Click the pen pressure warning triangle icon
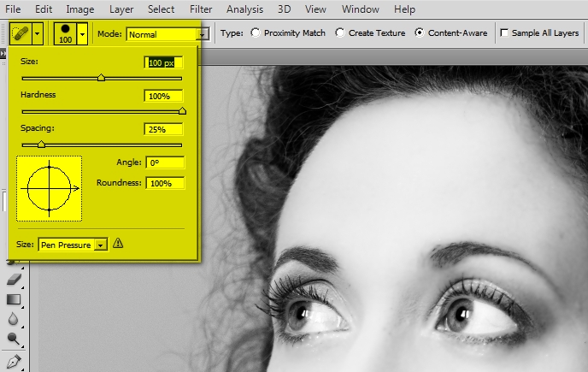588x372 pixels. click(x=118, y=243)
